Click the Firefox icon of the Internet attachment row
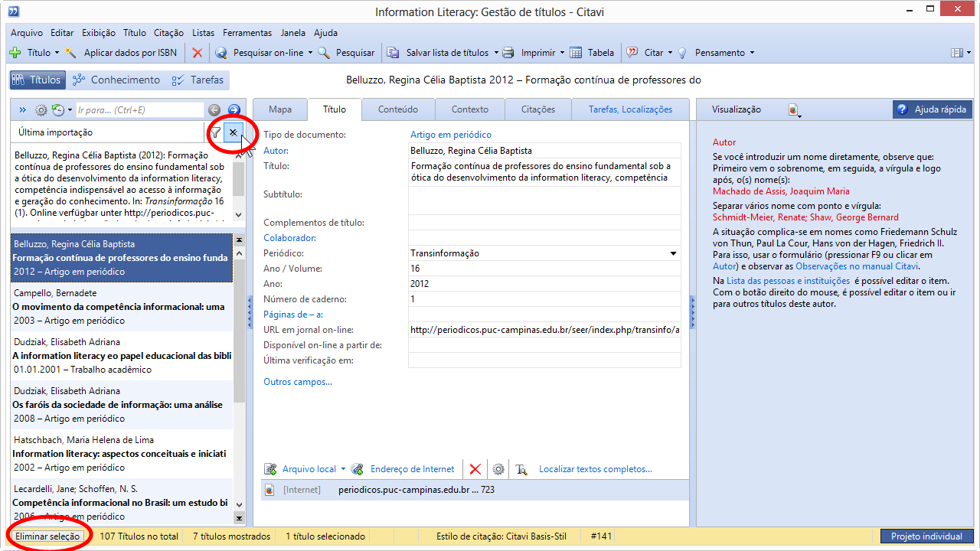Screen dimensions: 980x551 point(269,490)
